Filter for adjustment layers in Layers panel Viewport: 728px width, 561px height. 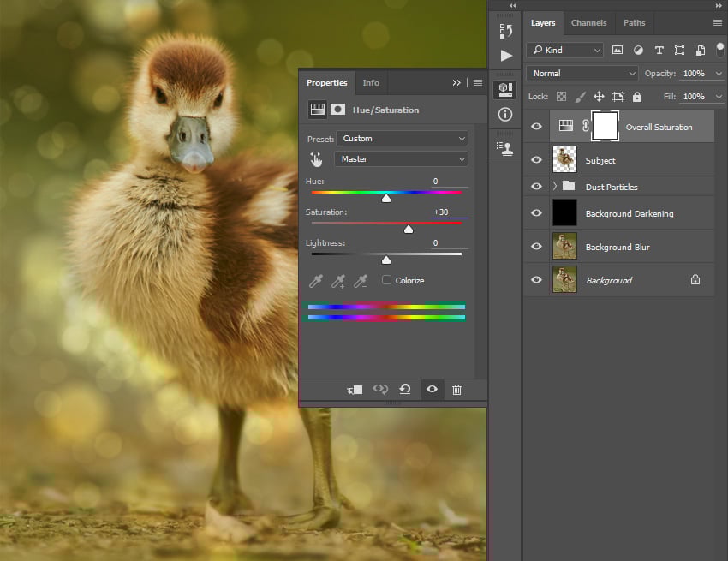[638, 50]
